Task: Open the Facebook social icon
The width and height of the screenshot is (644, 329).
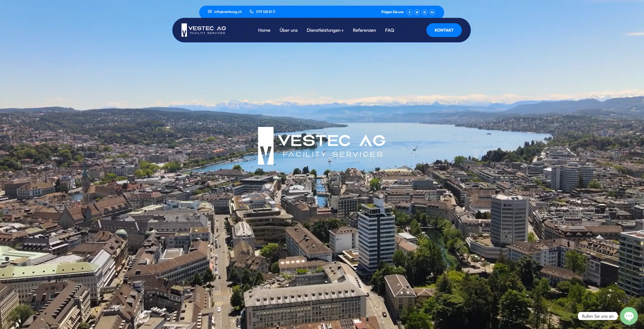Action: 409,12
